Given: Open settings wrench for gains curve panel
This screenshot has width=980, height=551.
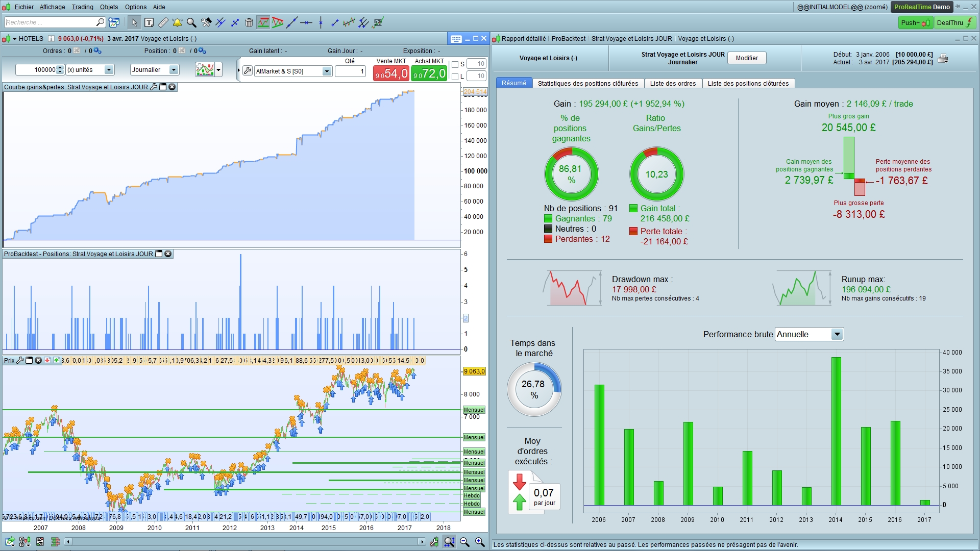Looking at the screenshot, I should coord(153,87).
